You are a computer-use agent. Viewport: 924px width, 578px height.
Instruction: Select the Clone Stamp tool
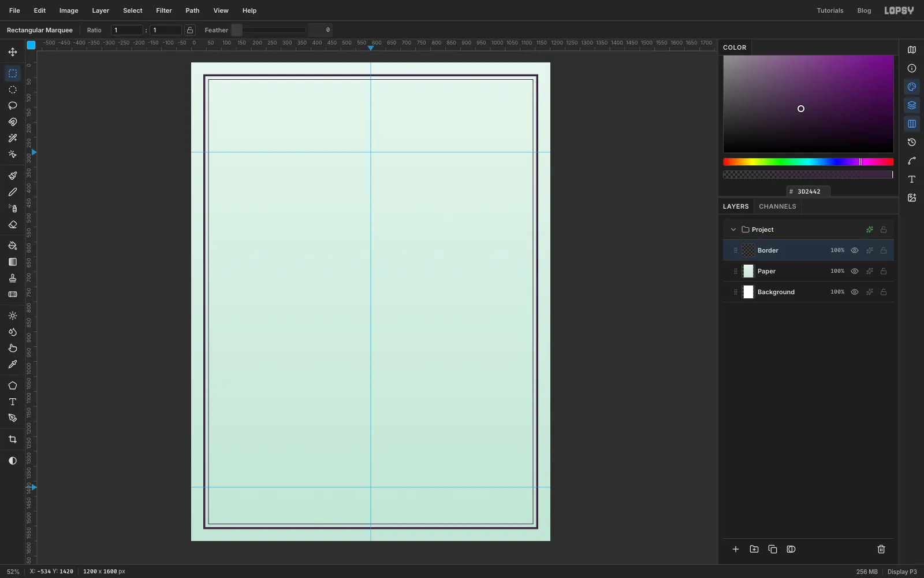13,278
